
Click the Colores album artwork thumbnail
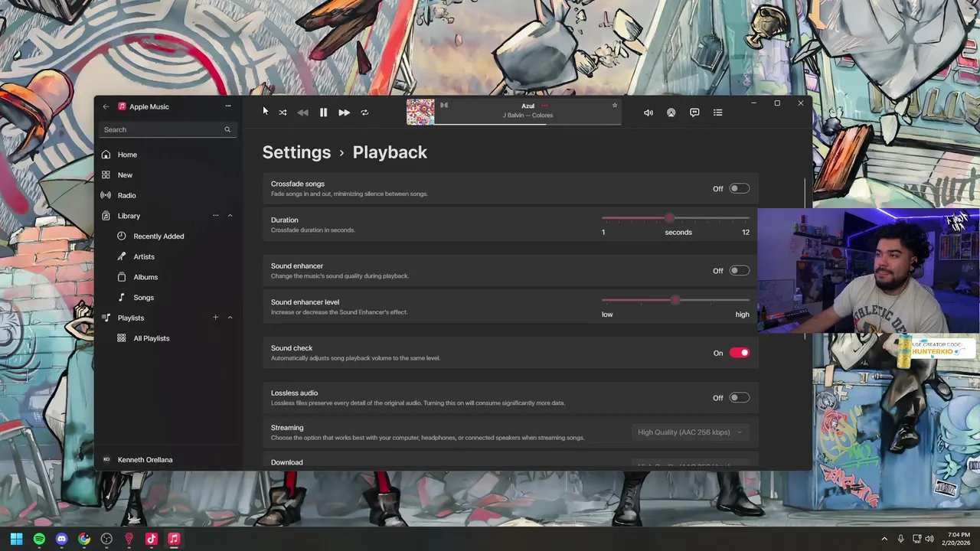click(x=420, y=112)
